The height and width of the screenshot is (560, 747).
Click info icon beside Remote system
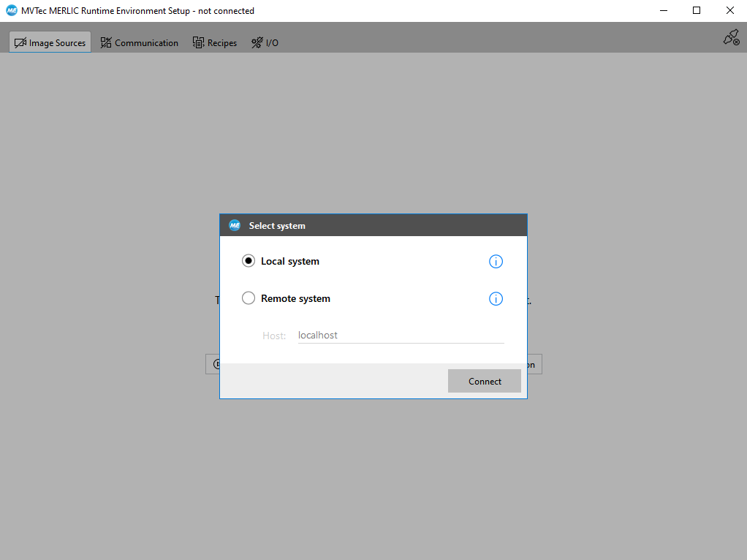pos(496,299)
